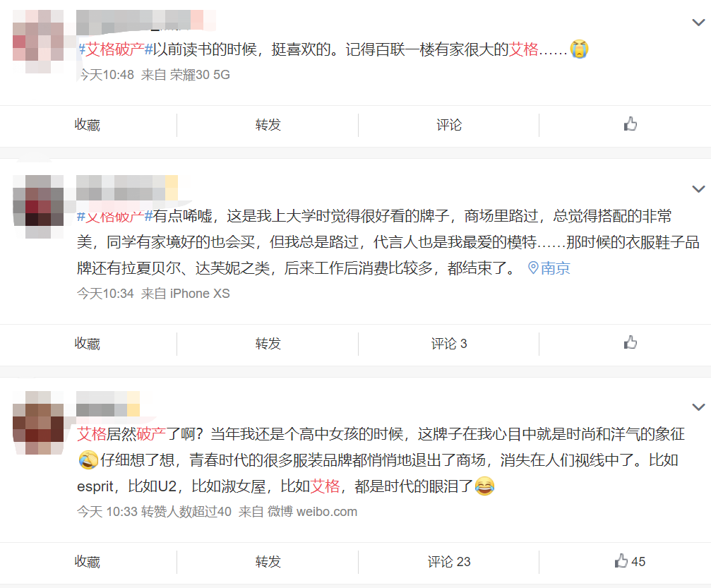The width and height of the screenshot is (711, 588).
Task: Click the sad emoji before 仔细想了想
Action: pos(88,460)
